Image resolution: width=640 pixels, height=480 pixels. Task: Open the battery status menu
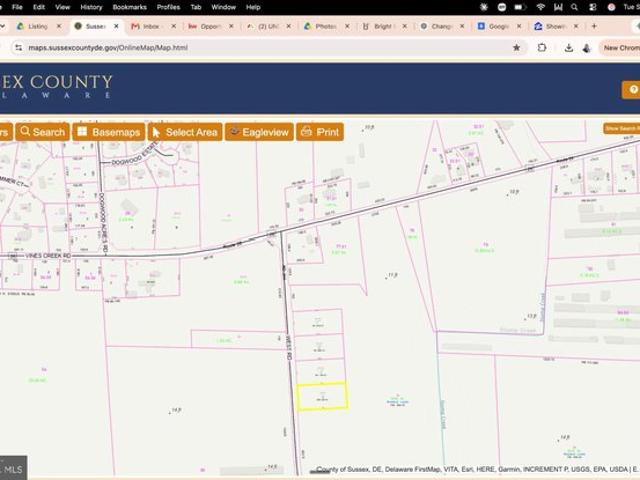[519, 7]
